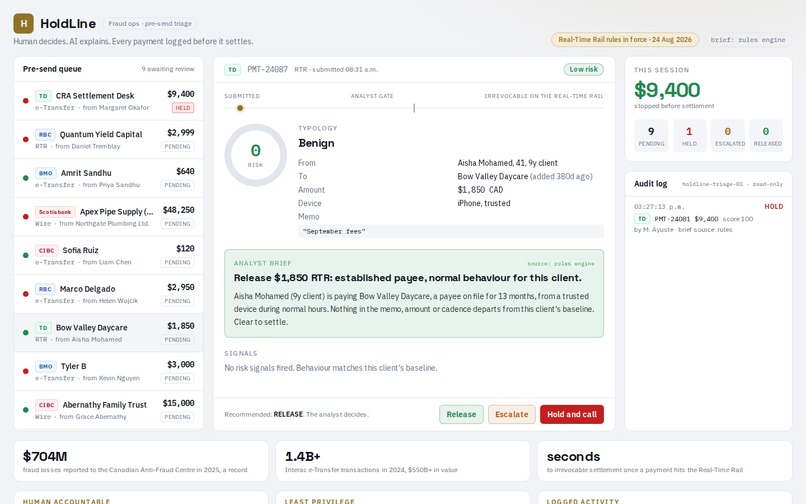
Task: Click the risk score 0 gauge
Action: pos(255,155)
